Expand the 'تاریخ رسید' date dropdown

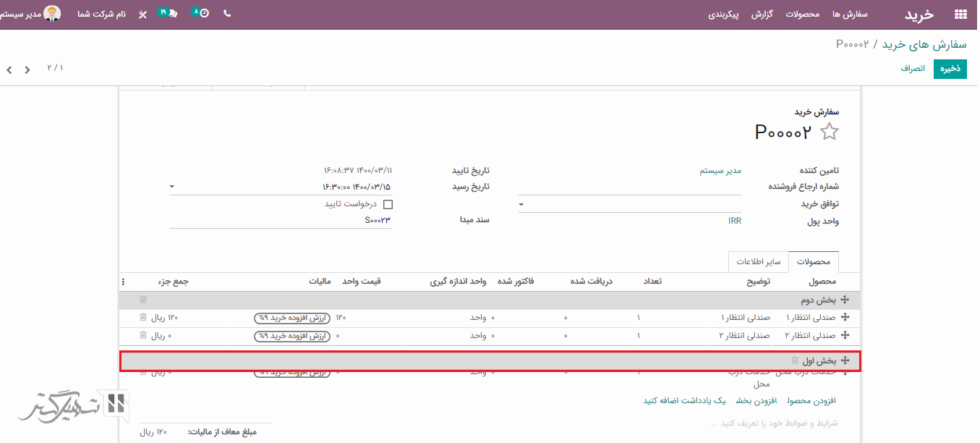point(172,187)
